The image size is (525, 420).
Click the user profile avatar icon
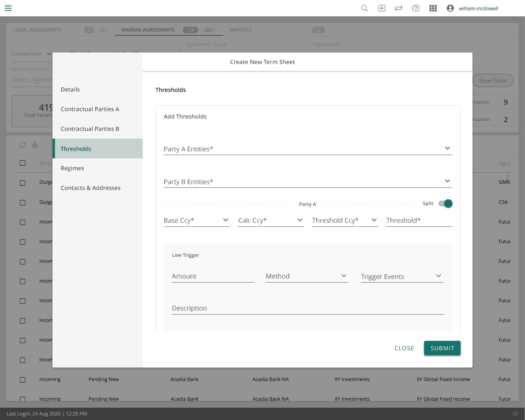pyautogui.click(x=450, y=8)
